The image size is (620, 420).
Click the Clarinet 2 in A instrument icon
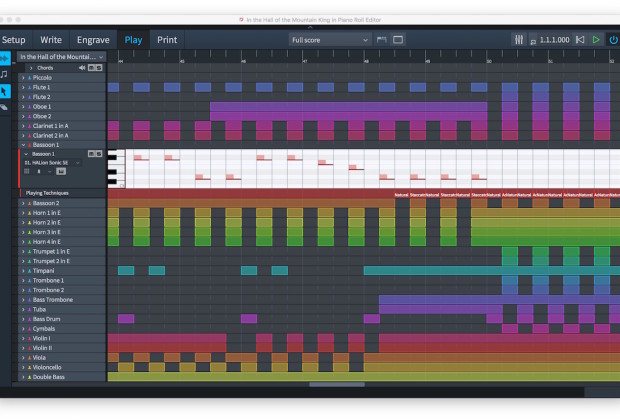click(x=29, y=136)
